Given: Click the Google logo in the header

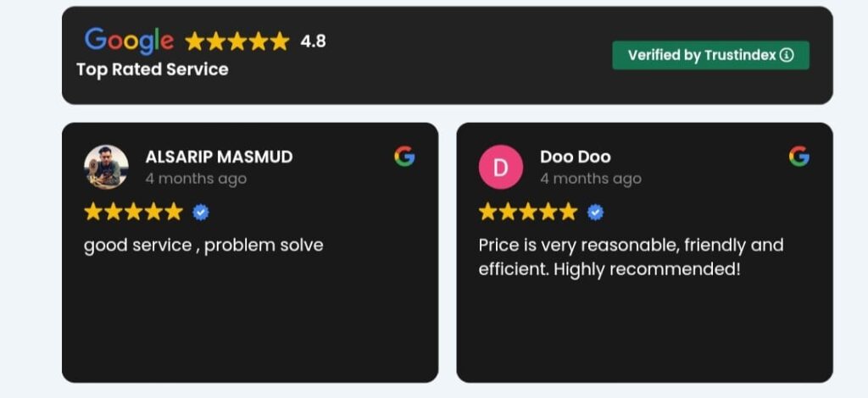Looking at the screenshot, I should point(129,40).
